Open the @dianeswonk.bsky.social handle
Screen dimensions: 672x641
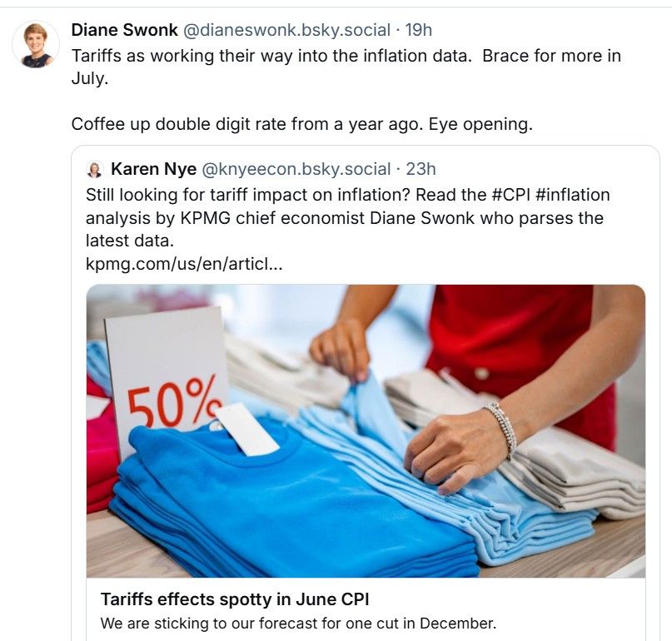tap(287, 30)
